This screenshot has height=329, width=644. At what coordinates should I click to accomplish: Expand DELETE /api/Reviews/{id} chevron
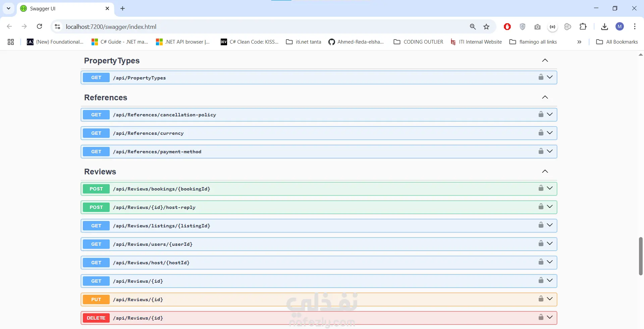(550, 317)
